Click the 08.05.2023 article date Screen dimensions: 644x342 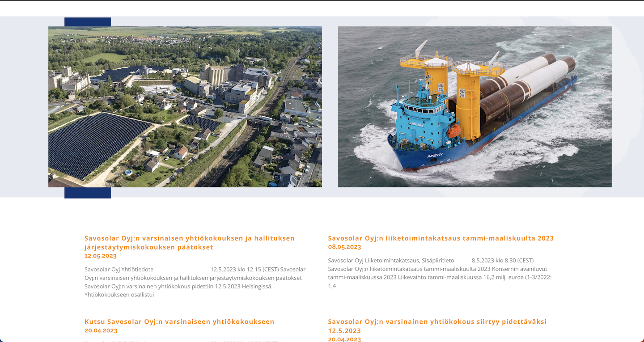[344, 247]
